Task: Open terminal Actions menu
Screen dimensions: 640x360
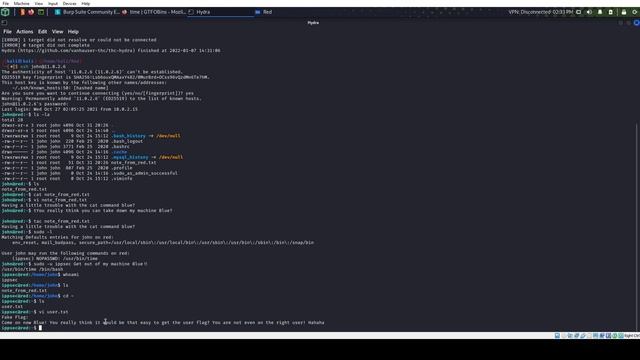Action: click(24, 31)
